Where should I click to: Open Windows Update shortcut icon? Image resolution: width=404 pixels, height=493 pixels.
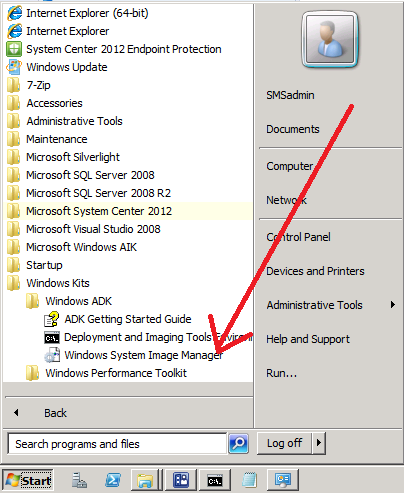tap(14, 67)
